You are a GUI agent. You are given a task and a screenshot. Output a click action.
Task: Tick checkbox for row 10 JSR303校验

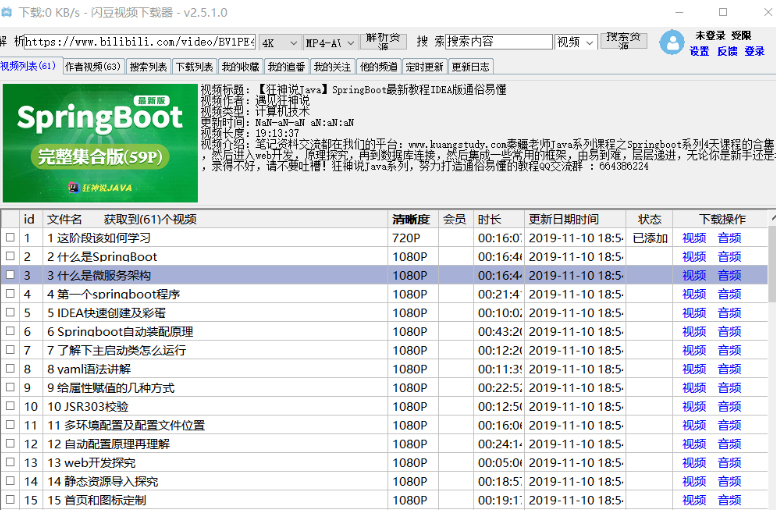pyautogui.click(x=10, y=406)
